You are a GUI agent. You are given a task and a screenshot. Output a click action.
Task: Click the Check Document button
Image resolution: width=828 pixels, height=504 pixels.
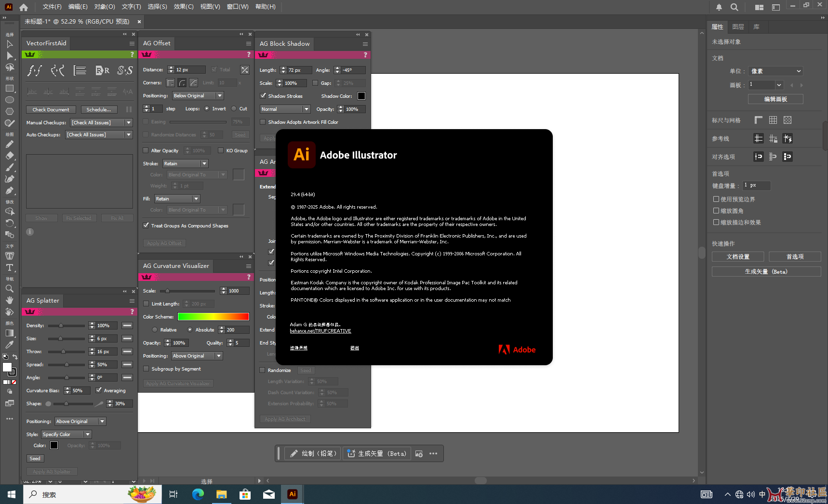tap(51, 110)
